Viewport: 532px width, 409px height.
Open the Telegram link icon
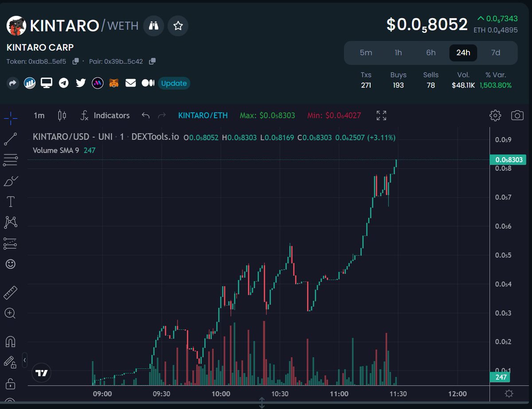coord(64,83)
